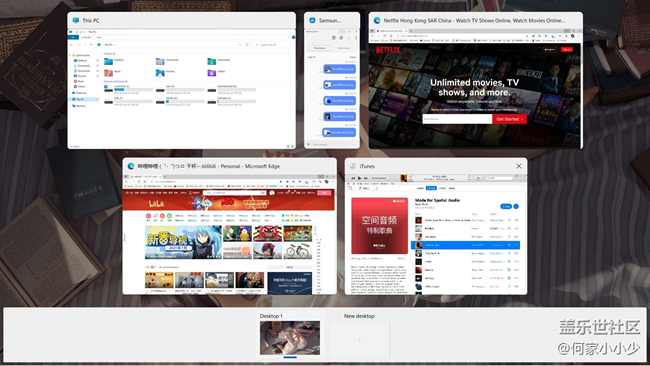Click the Edge icon of the bilibili window
Image resolution: width=650 pixels, height=366 pixels.
tap(131, 166)
